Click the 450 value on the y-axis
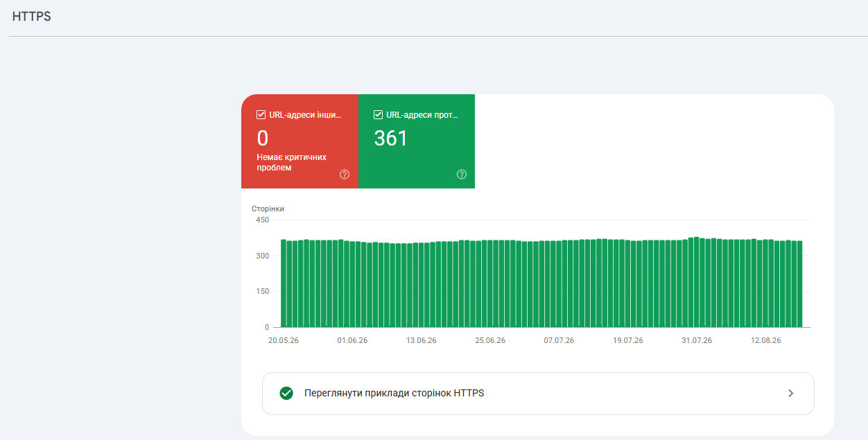Screen dimensions: 868x440 (263, 220)
